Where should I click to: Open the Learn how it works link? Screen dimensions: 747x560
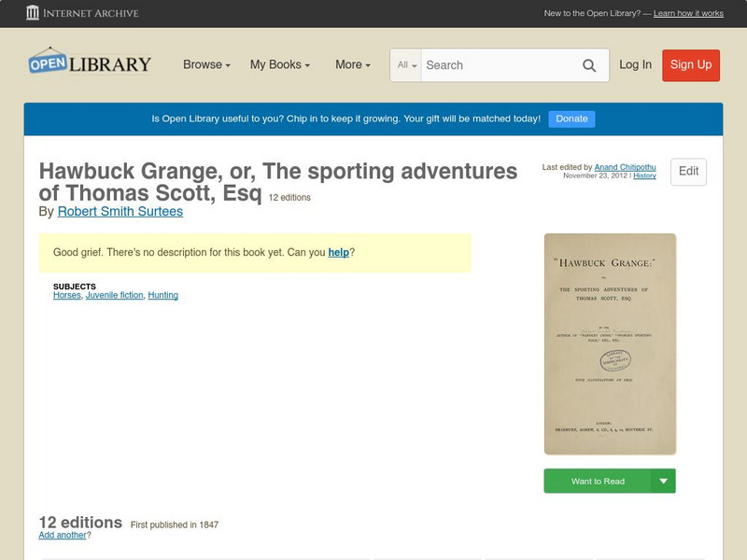[x=688, y=14]
